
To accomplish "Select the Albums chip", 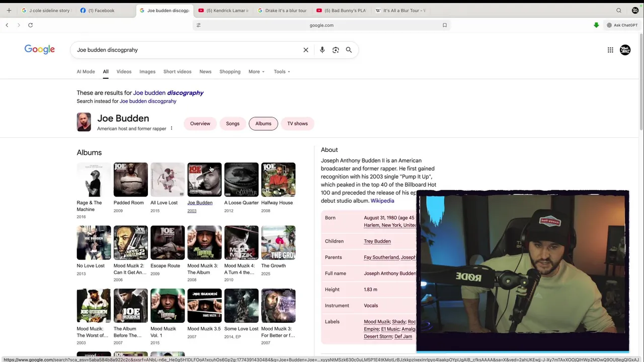I will [x=263, y=124].
